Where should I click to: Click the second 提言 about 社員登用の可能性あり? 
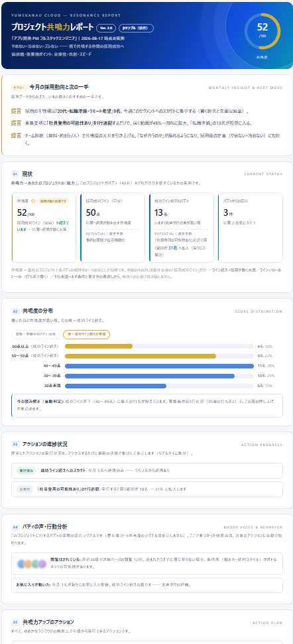tap(147, 123)
